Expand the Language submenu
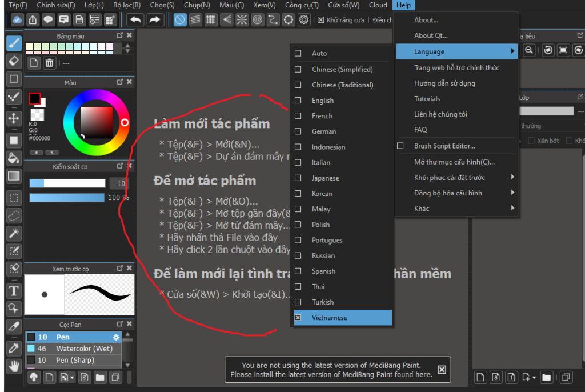The width and height of the screenshot is (585, 392). tap(456, 51)
